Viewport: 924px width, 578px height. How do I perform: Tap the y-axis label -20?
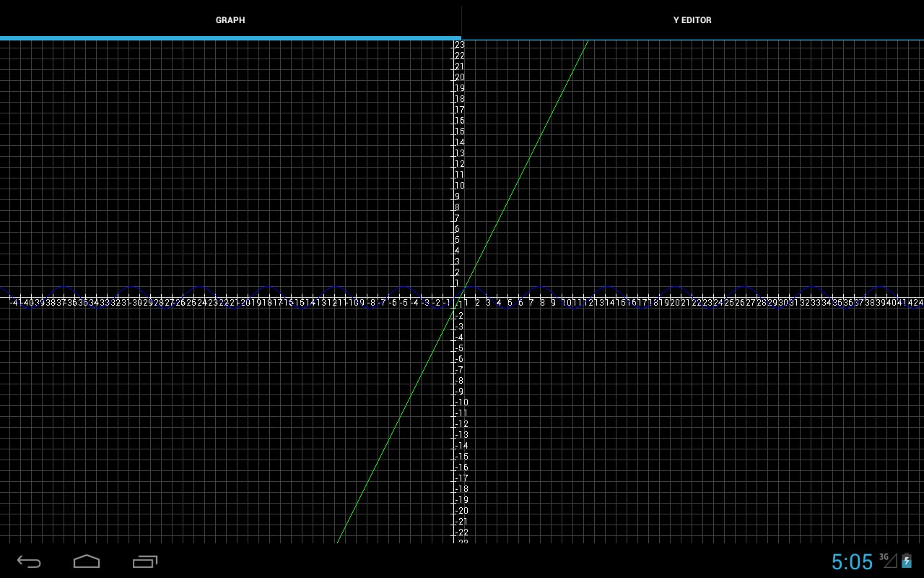pos(461,511)
